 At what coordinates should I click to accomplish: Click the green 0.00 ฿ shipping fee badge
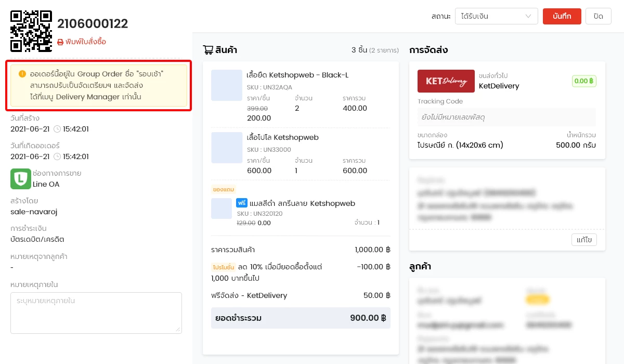coord(584,81)
